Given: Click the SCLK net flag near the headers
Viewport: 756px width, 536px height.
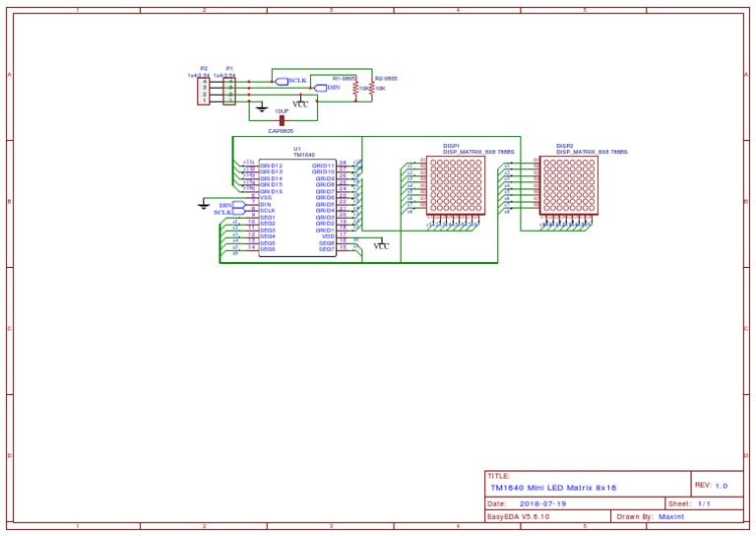Looking at the screenshot, I should (x=282, y=81).
